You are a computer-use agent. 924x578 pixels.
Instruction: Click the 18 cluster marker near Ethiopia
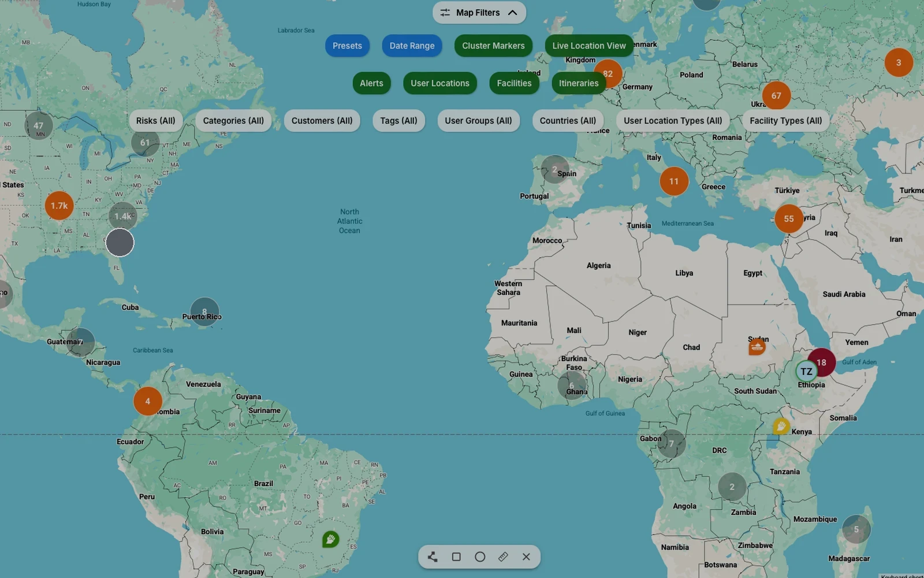822,362
